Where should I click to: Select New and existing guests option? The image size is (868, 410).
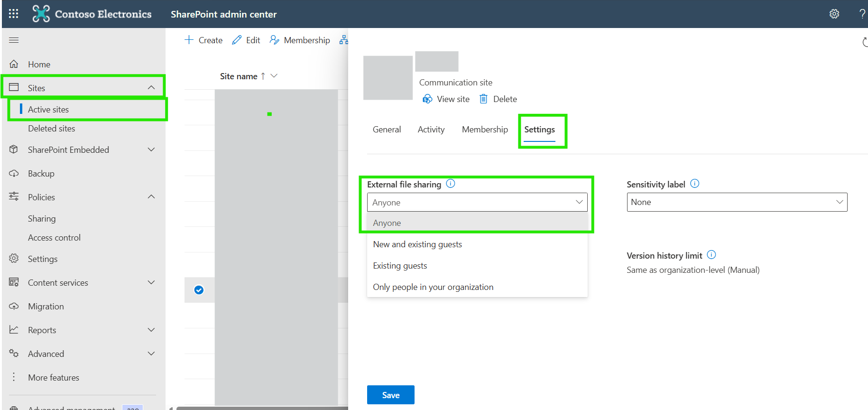tap(477, 244)
